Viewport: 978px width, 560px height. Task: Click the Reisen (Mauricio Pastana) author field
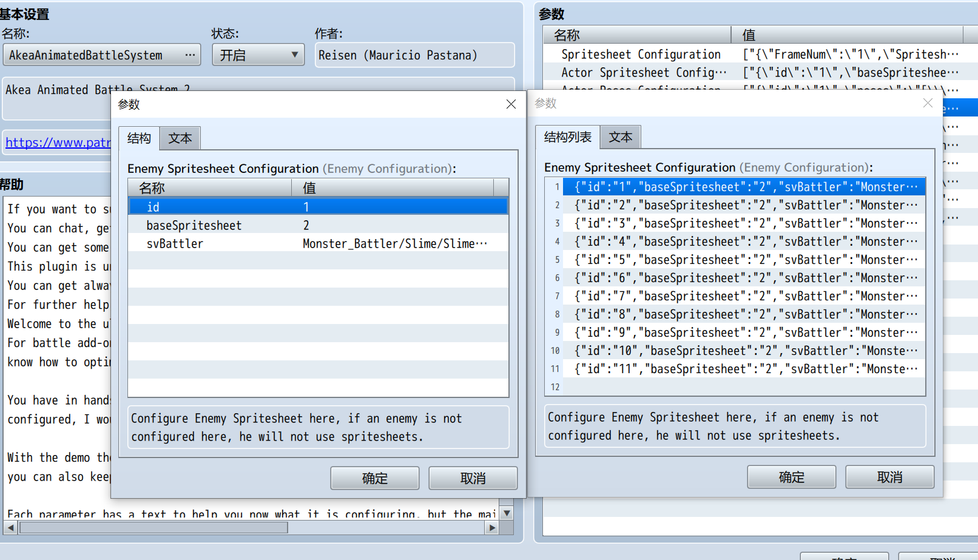(414, 55)
